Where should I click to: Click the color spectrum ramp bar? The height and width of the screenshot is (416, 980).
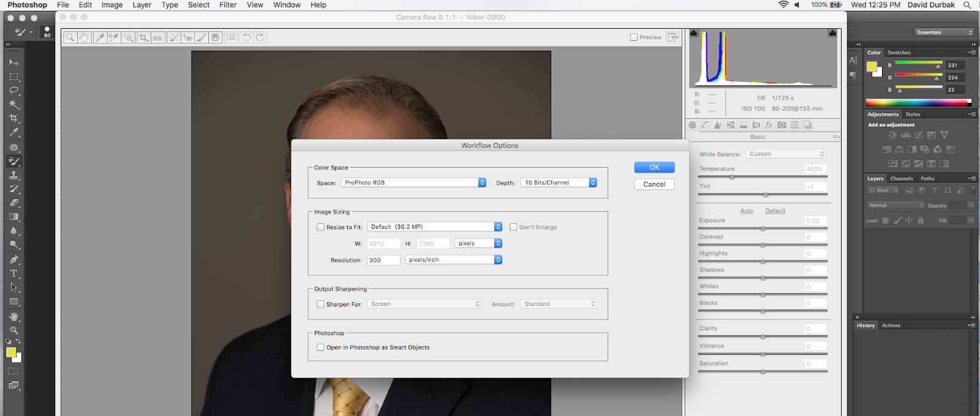point(918,103)
